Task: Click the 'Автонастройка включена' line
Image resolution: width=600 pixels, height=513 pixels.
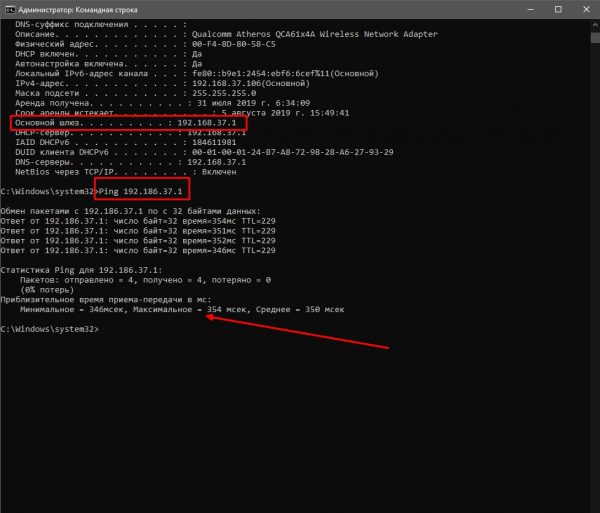Action: (108, 64)
